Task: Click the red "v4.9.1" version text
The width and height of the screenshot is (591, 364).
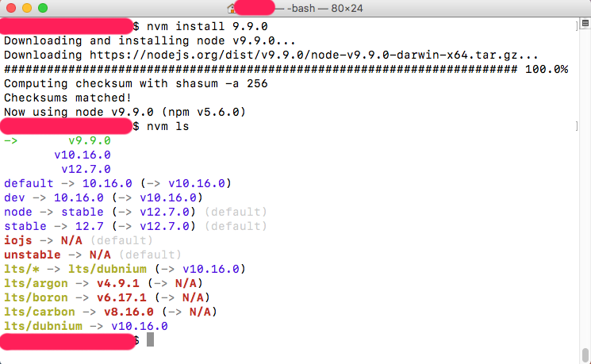Action: (118, 283)
